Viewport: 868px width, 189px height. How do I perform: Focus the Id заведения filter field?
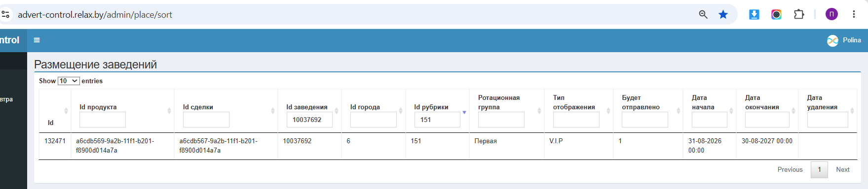(309, 120)
